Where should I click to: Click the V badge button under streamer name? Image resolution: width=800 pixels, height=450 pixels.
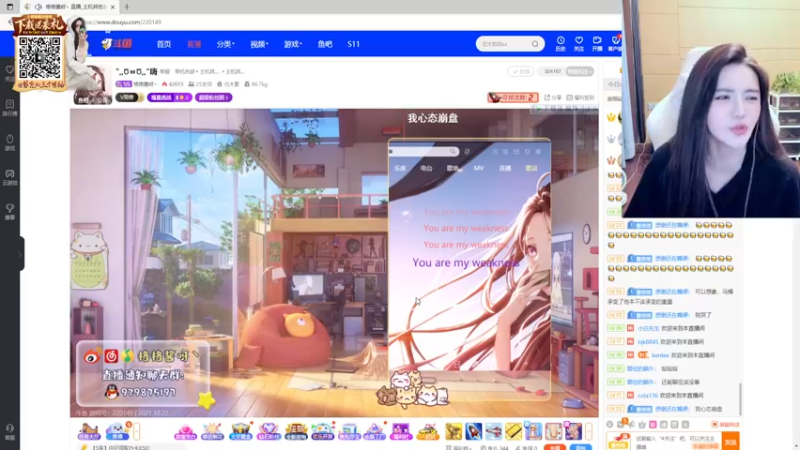coord(129,97)
